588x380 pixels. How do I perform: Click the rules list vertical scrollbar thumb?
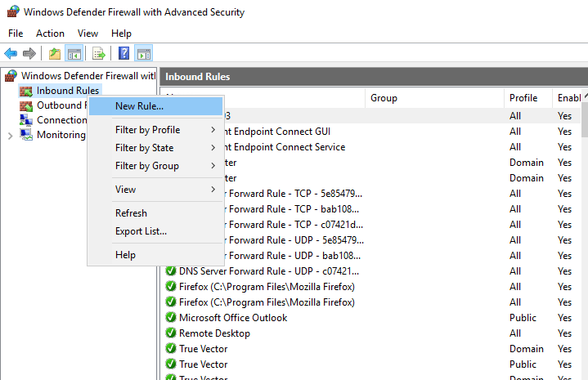tap(585, 119)
